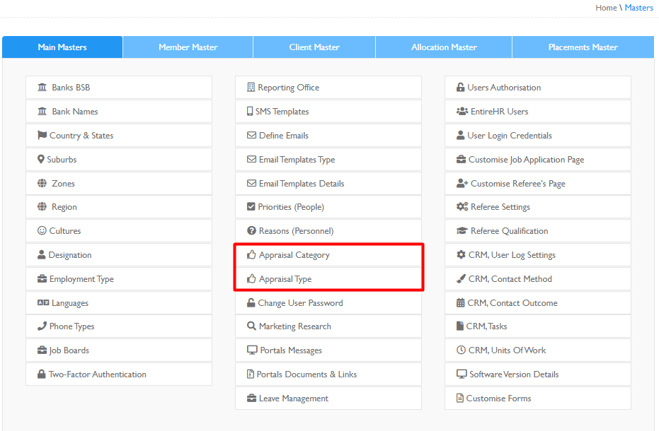
Task: Click the gears icon beside Referee Settings
Action: pos(462,207)
